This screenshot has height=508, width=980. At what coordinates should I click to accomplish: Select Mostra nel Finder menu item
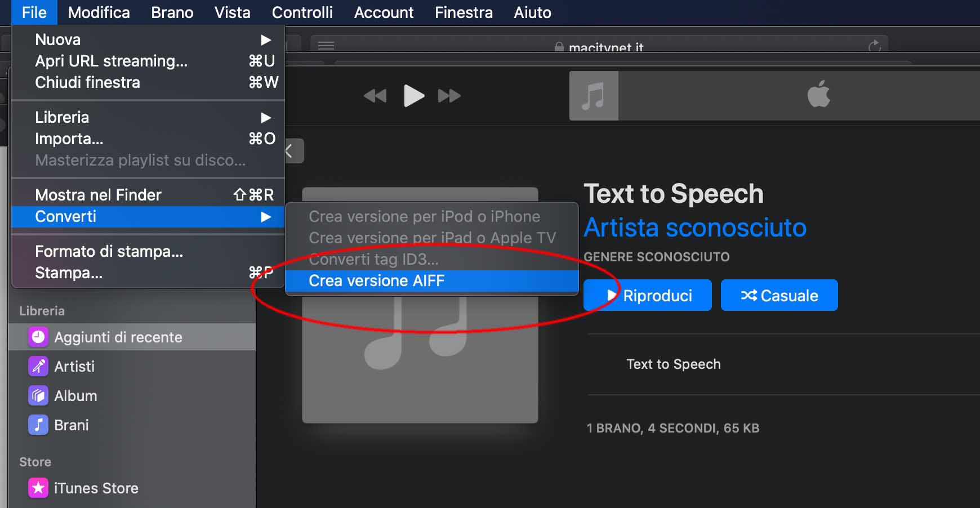click(148, 195)
